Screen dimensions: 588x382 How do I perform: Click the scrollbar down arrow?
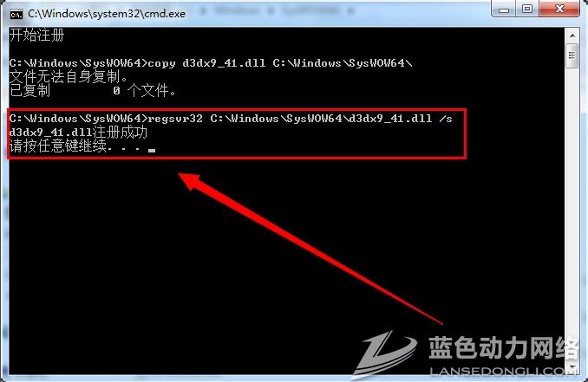(x=572, y=367)
